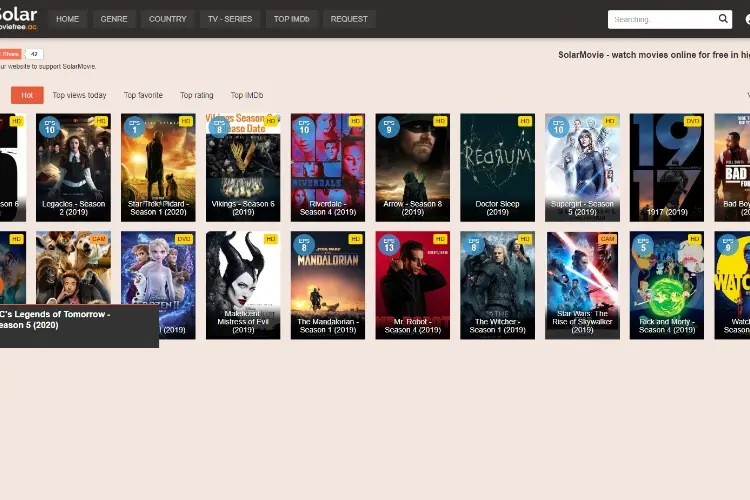Click EPS 8 badge on Vikings

(x=220, y=127)
